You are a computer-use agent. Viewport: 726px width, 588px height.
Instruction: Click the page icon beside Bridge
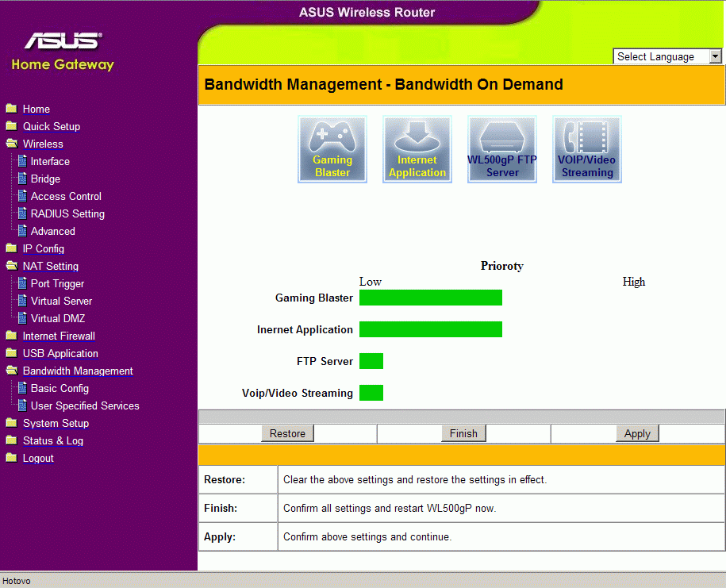tap(22, 179)
